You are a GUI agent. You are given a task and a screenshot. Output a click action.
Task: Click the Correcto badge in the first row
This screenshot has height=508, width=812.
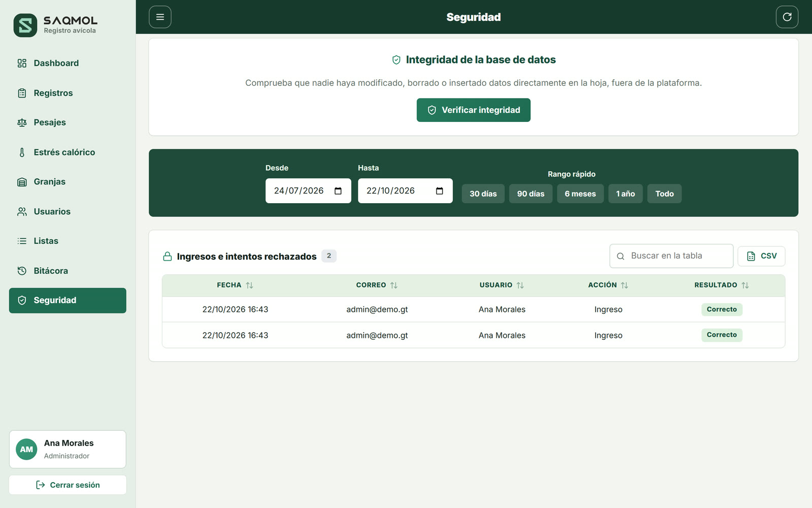coord(722,309)
